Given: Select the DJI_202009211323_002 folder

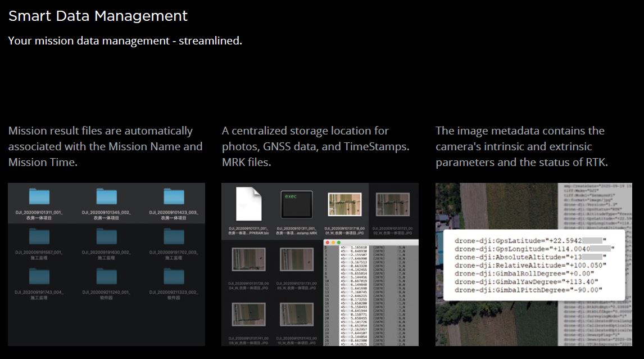Looking at the screenshot, I should [x=174, y=276].
